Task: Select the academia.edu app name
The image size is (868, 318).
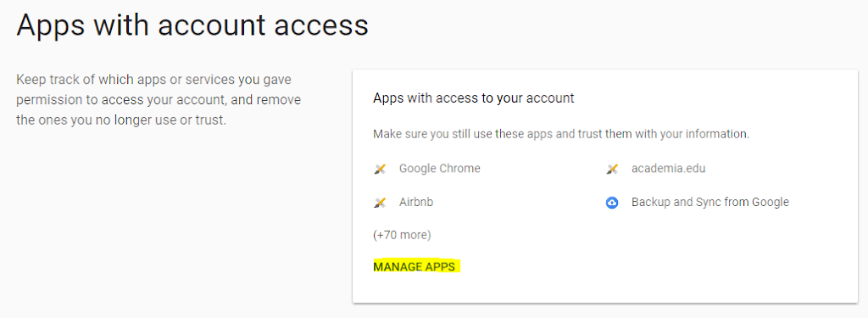Action: 668,169
